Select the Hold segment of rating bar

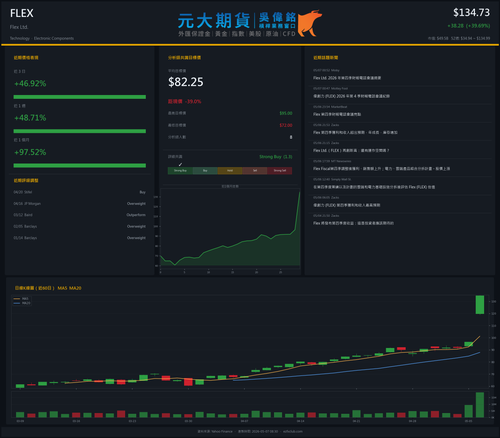[230, 171]
